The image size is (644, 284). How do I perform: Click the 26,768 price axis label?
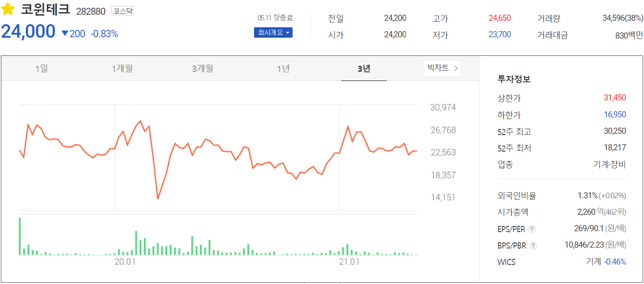[x=443, y=130]
